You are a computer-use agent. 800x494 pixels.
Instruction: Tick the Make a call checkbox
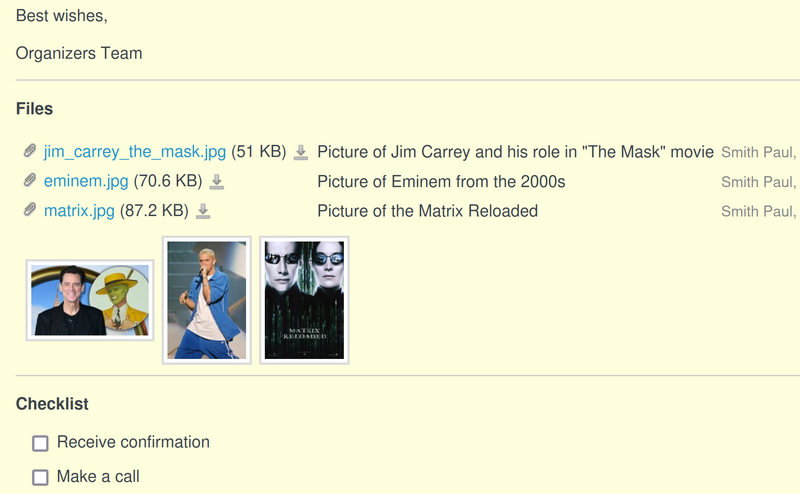[40, 477]
